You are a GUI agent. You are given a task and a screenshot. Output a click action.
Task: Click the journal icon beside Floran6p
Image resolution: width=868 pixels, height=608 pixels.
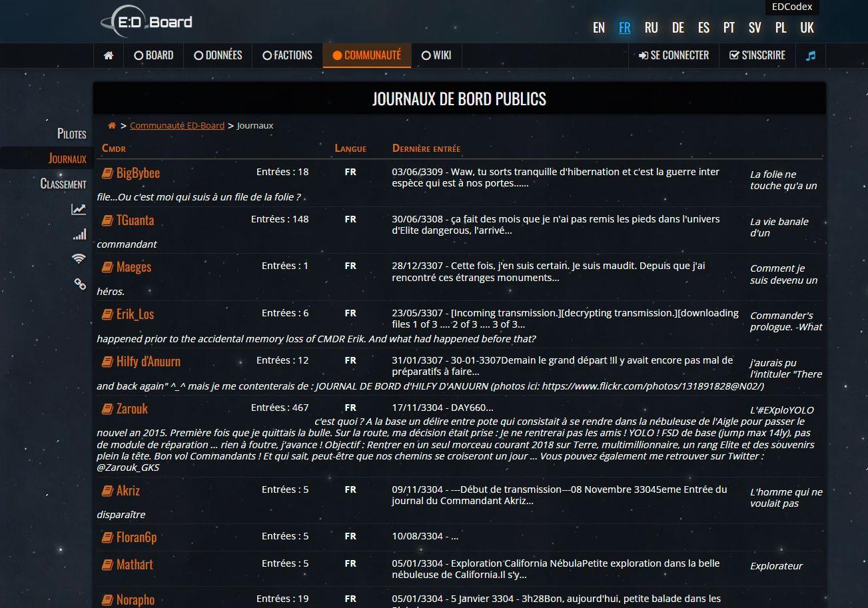107,537
